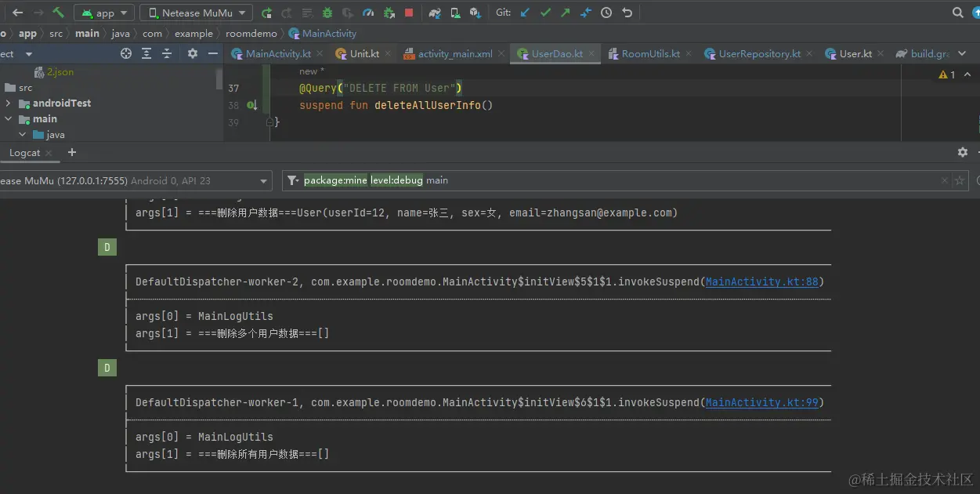Click the MainActivity breadcrumb
980x494 pixels.
click(x=322, y=33)
